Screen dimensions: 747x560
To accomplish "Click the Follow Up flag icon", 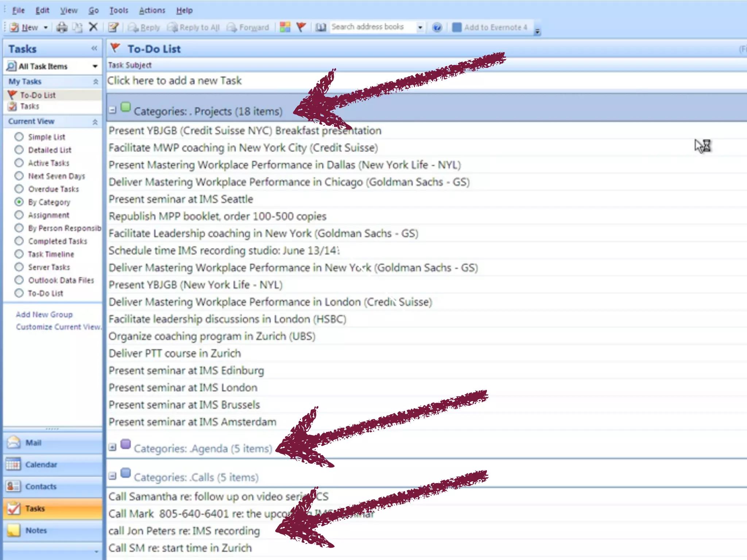I will pos(301,27).
